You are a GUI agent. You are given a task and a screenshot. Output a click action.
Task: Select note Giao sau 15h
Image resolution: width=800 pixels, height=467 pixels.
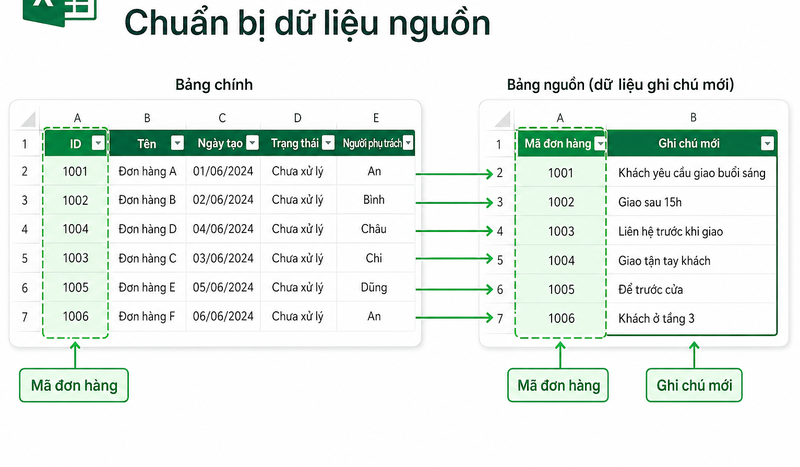click(692, 202)
